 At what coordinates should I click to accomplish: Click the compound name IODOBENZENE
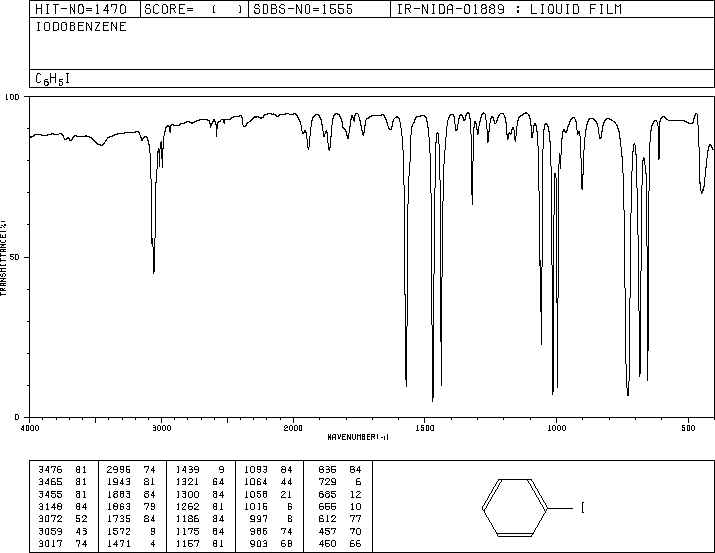pos(81,27)
